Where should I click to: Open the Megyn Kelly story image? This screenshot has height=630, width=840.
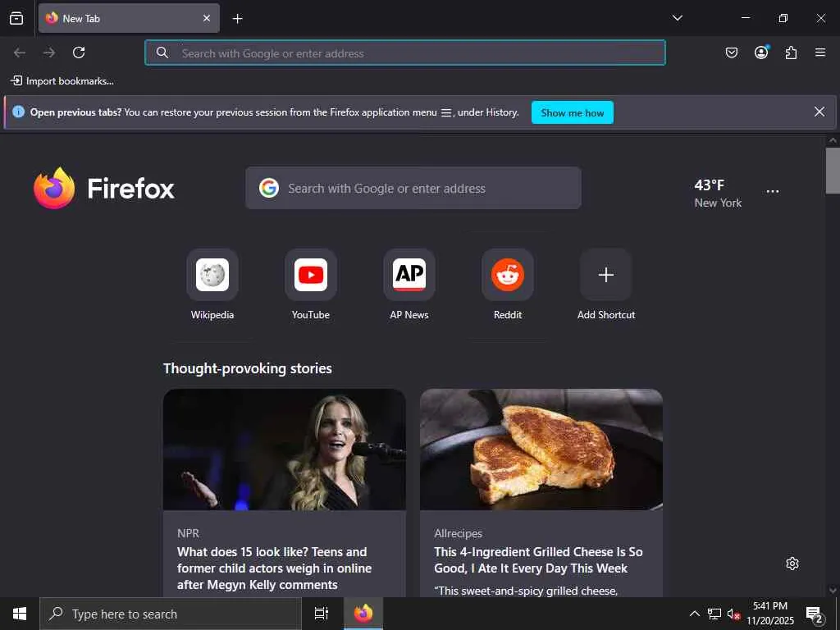(285, 450)
